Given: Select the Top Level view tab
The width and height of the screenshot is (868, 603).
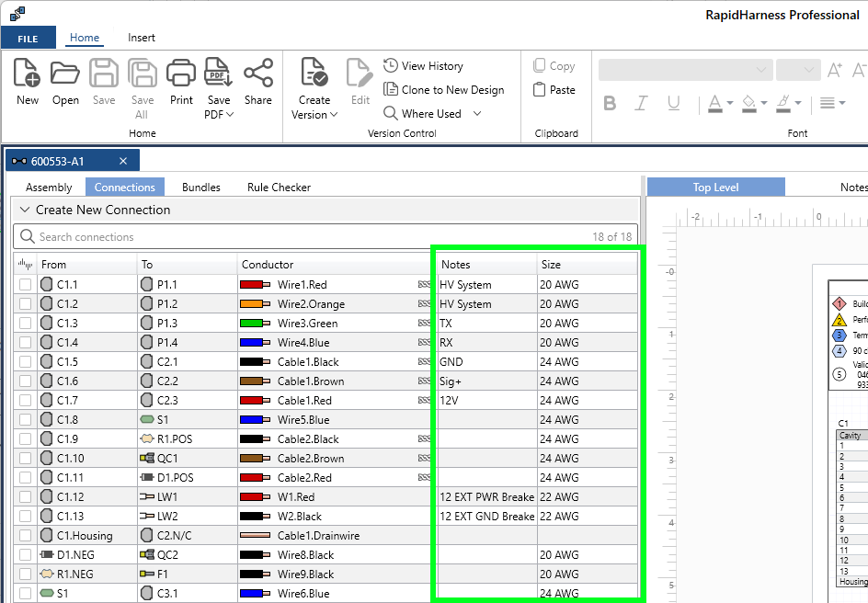Looking at the screenshot, I should (x=715, y=187).
